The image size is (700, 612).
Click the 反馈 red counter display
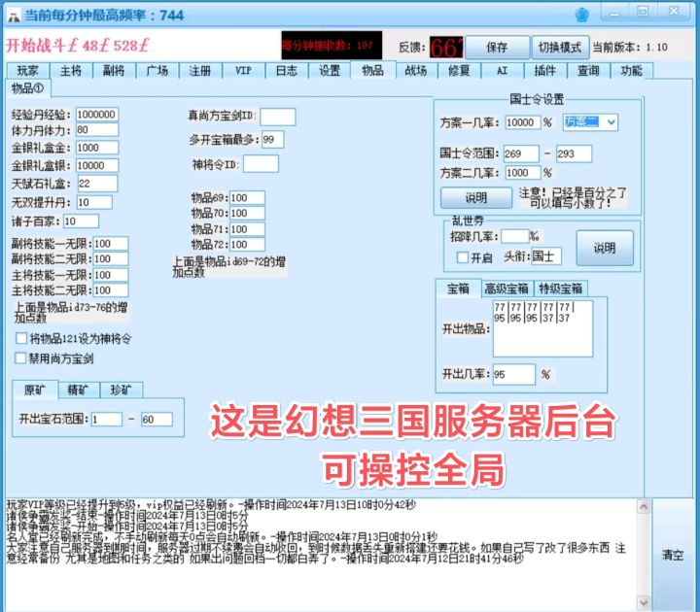click(446, 48)
